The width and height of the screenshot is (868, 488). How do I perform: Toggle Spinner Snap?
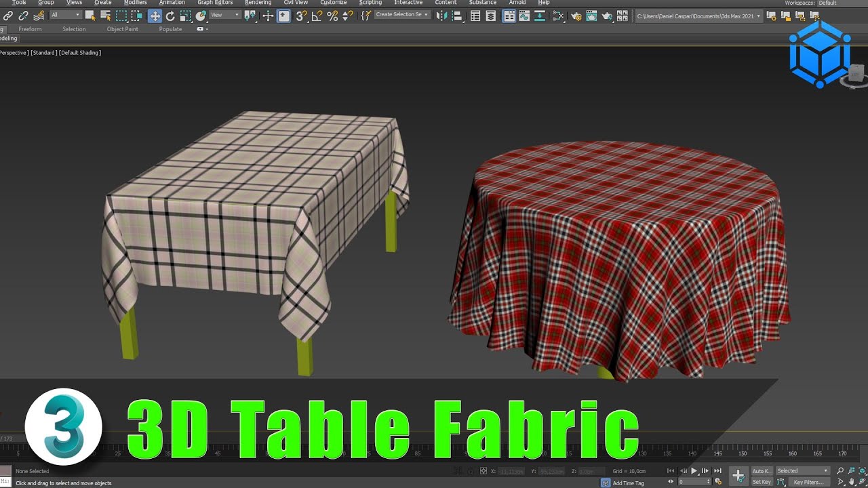tap(349, 16)
